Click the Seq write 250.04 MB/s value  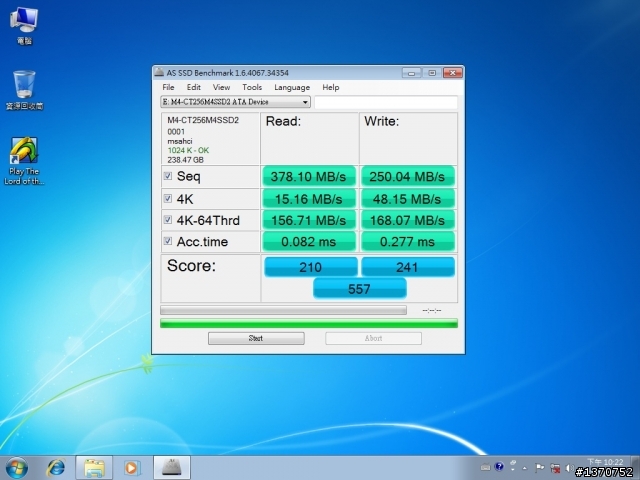click(x=407, y=176)
